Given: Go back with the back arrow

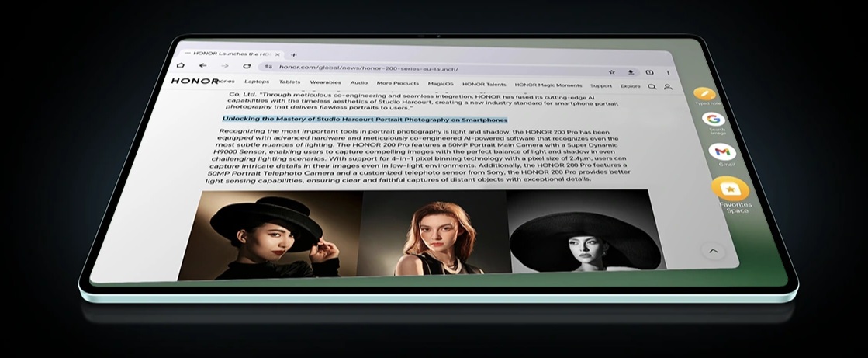Looking at the screenshot, I should click(x=202, y=65).
